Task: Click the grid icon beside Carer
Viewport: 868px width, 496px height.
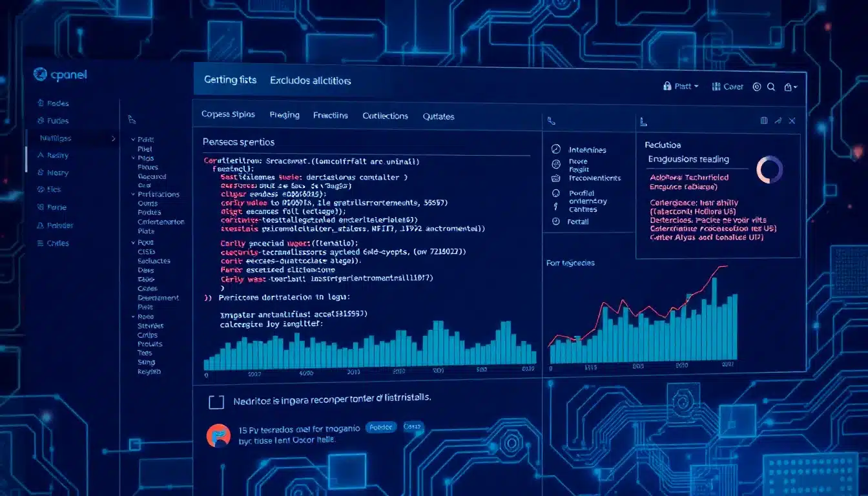Action: [x=716, y=87]
